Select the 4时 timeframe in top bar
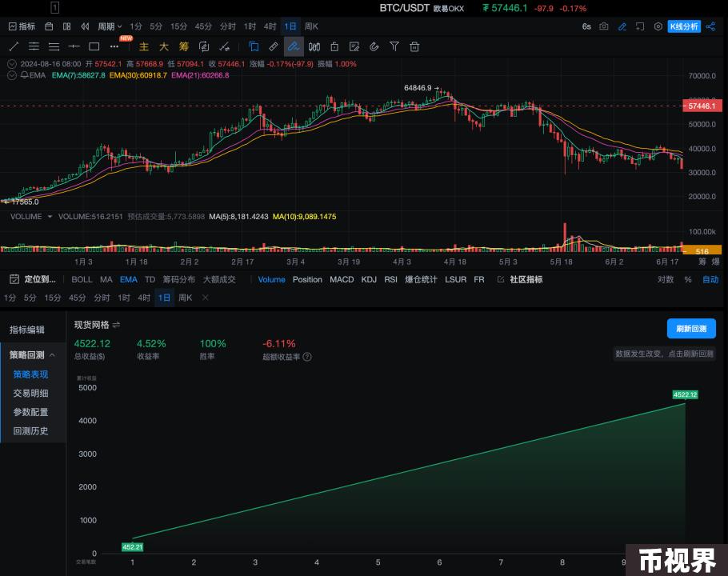 (x=270, y=26)
